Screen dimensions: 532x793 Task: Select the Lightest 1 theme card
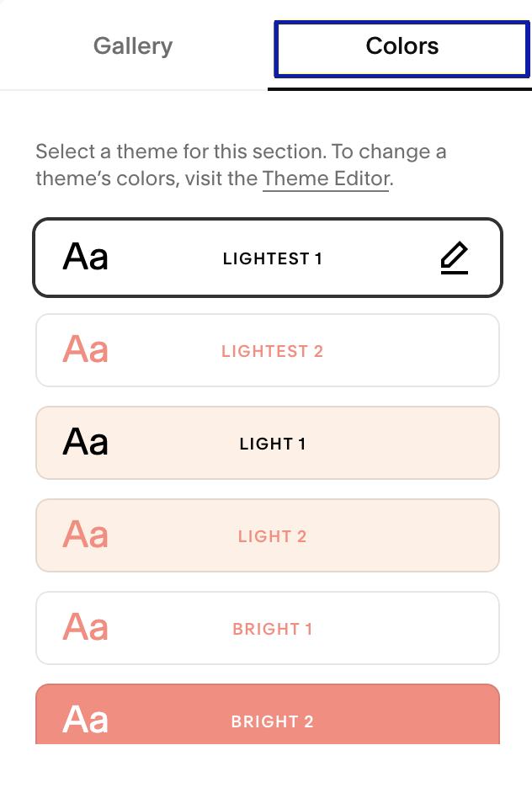[x=268, y=258]
